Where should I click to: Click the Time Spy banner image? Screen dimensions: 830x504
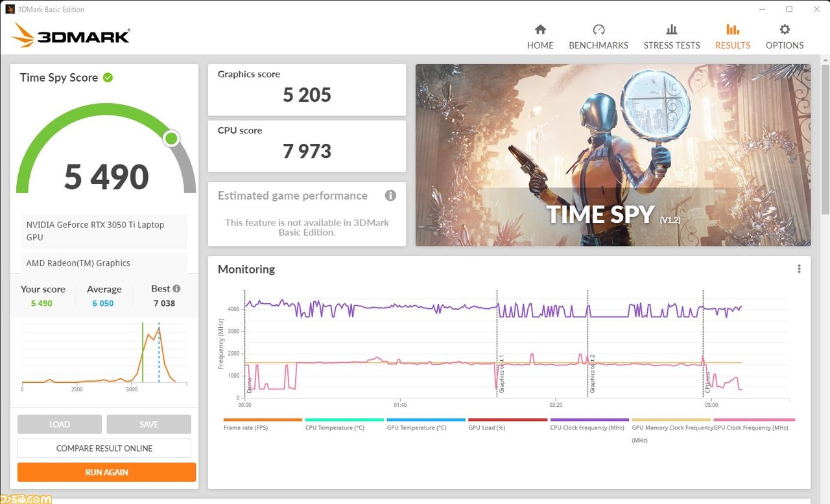click(x=613, y=155)
